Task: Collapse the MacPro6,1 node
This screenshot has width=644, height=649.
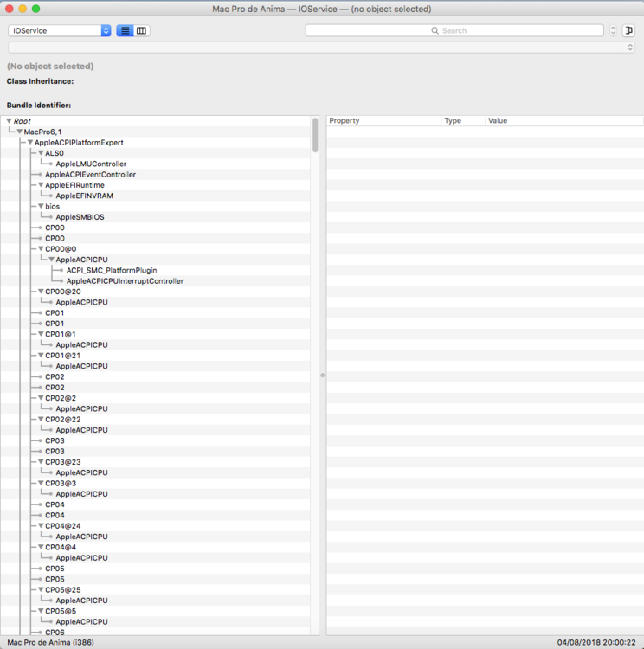Action: point(19,132)
